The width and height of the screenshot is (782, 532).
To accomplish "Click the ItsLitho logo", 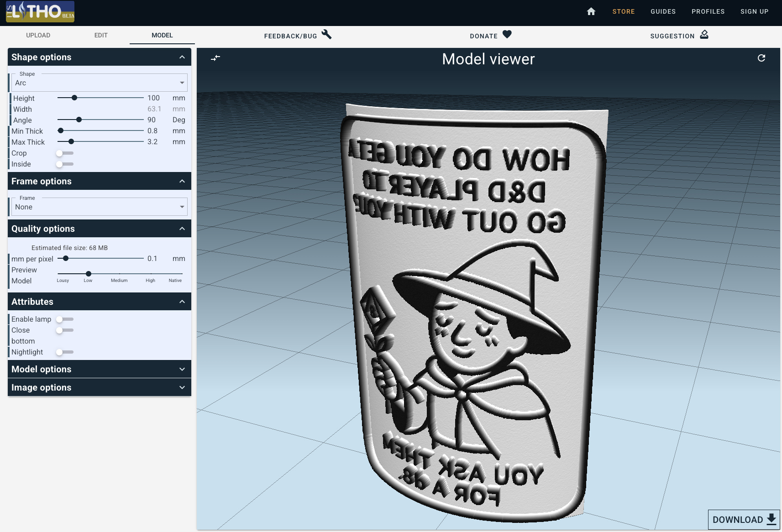I will point(40,11).
